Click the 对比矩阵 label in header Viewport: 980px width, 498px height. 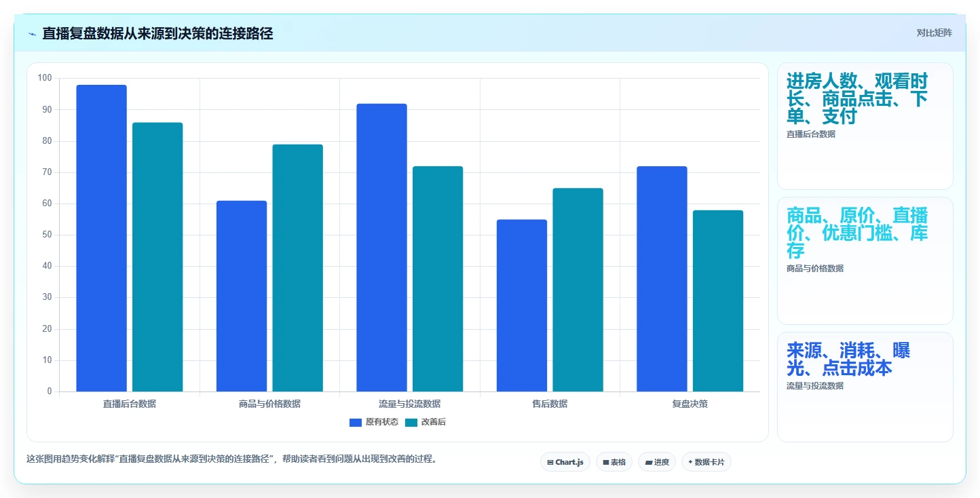[934, 33]
